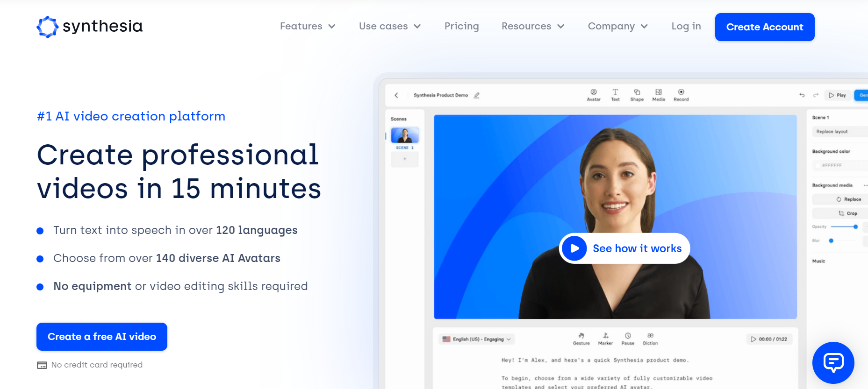Expand the Company menu
This screenshot has width=868, height=389.
tap(618, 26)
